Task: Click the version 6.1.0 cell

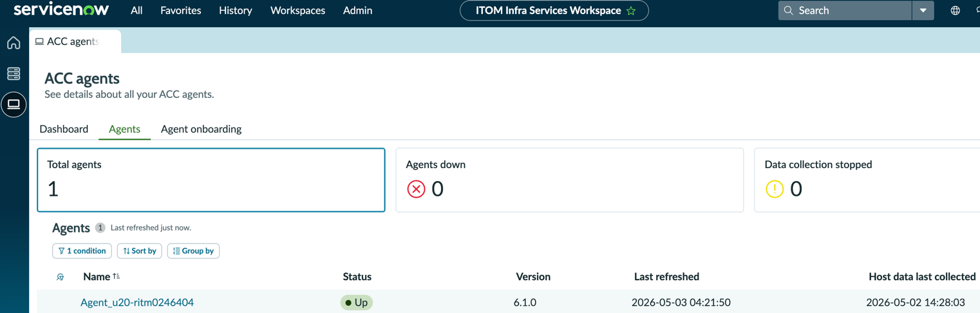Action: click(x=525, y=302)
